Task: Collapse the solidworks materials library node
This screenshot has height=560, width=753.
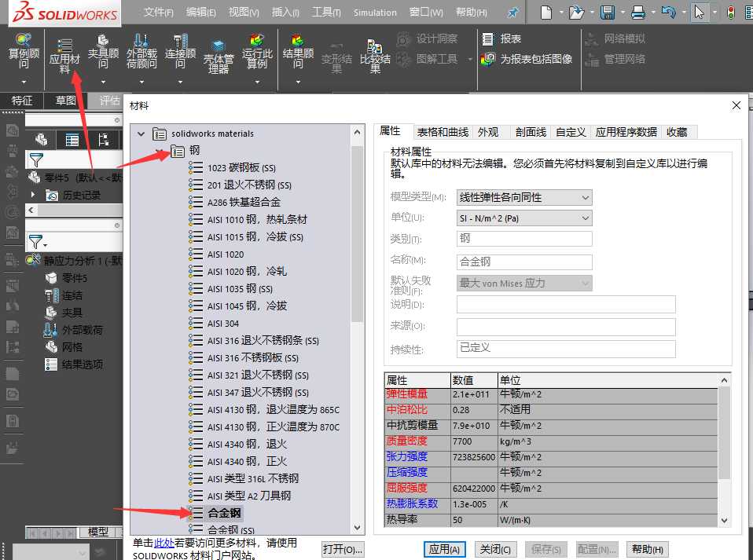Action: click(141, 134)
